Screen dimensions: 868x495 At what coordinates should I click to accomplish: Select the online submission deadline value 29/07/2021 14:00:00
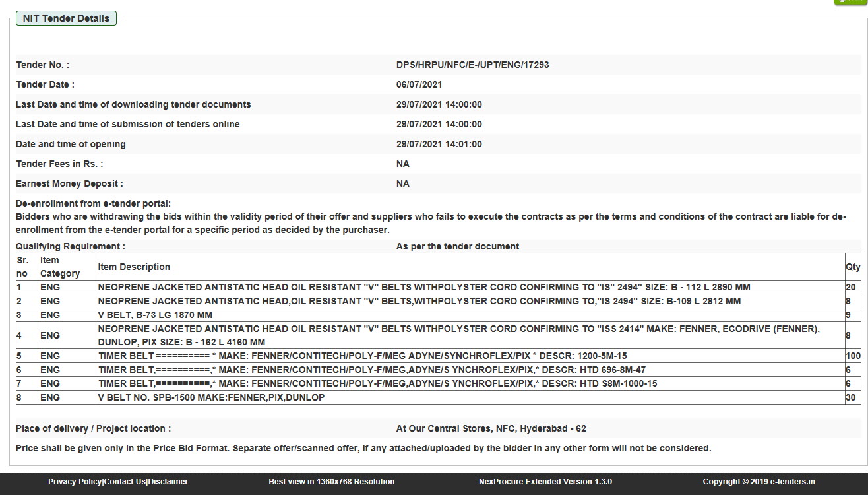pyautogui.click(x=439, y=124)
